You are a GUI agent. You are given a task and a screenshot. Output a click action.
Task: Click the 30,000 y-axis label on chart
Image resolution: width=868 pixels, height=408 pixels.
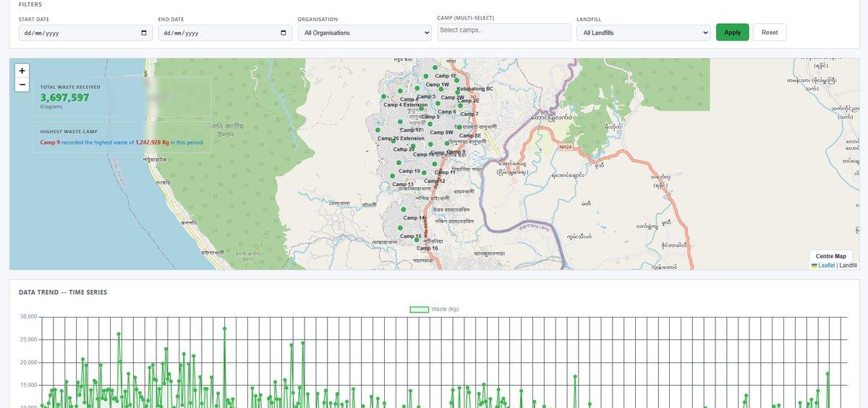pyautogui.click(x=27, y=317)
